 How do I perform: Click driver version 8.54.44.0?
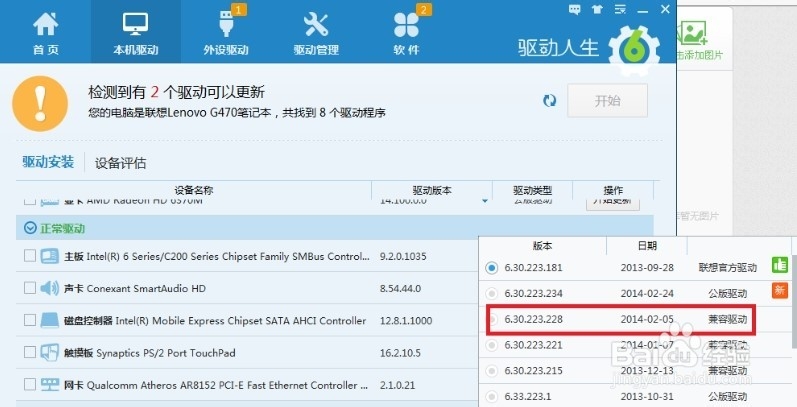[401, 289]
